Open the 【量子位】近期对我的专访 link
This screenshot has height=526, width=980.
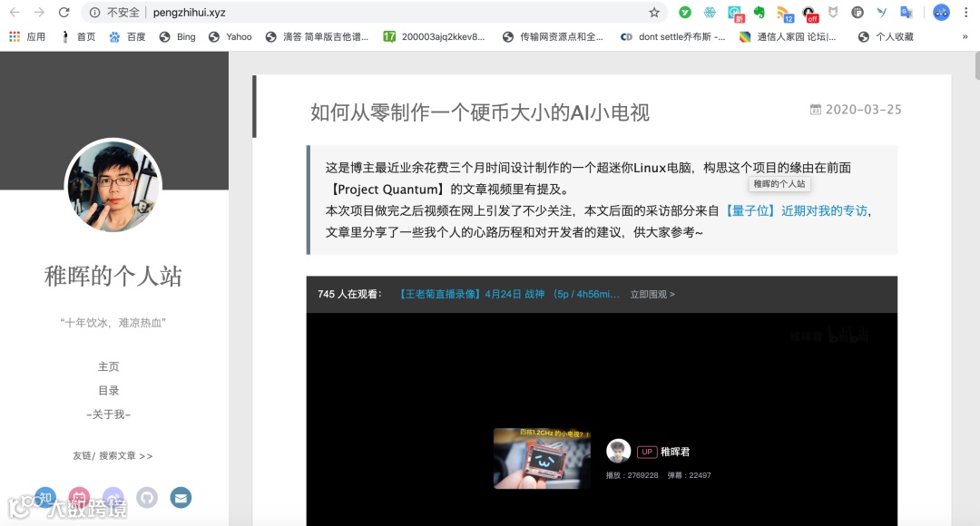[795, 211]
